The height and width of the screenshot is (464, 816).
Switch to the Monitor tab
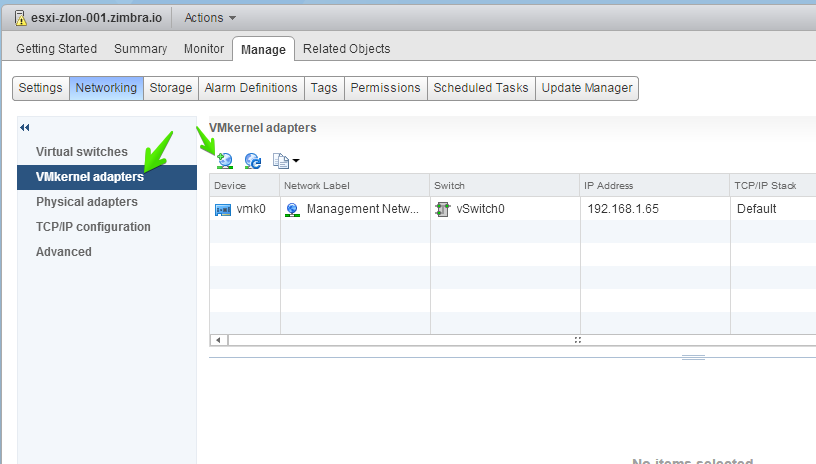coord(203,49)
